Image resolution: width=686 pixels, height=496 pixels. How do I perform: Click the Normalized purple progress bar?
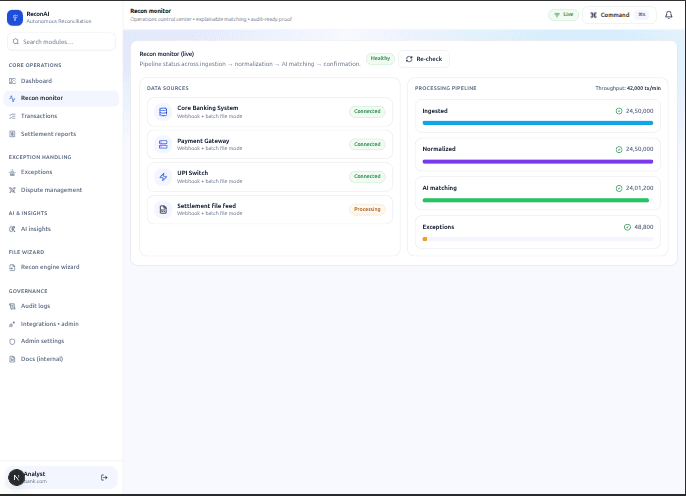(538, 162)
